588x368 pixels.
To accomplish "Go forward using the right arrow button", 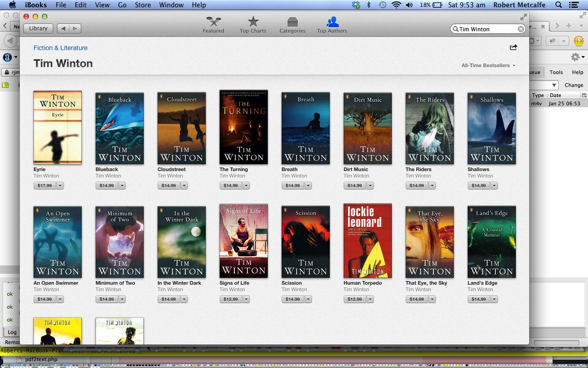I will point(75,29).
